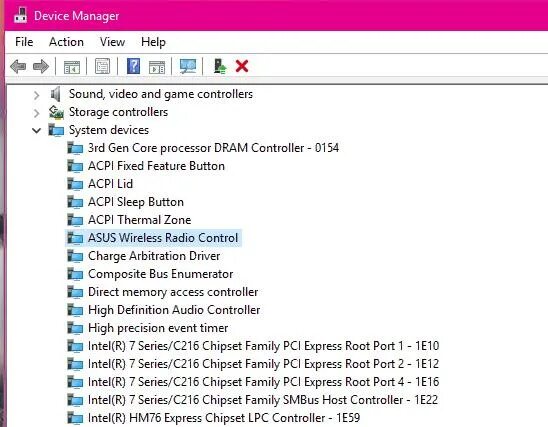Click the Show/Hide Action Pane icon

(x=157, y=66)
